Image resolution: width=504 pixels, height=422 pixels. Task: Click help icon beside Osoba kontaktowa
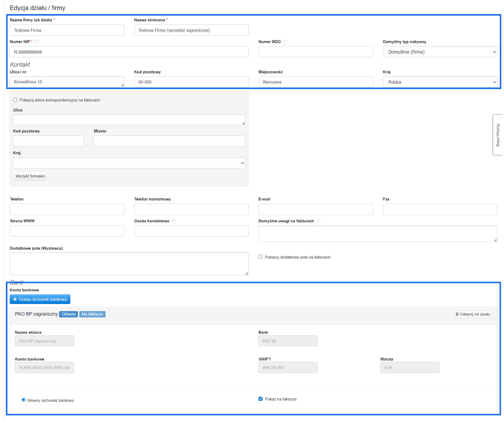pyautogui.click(x=173, y=221)
